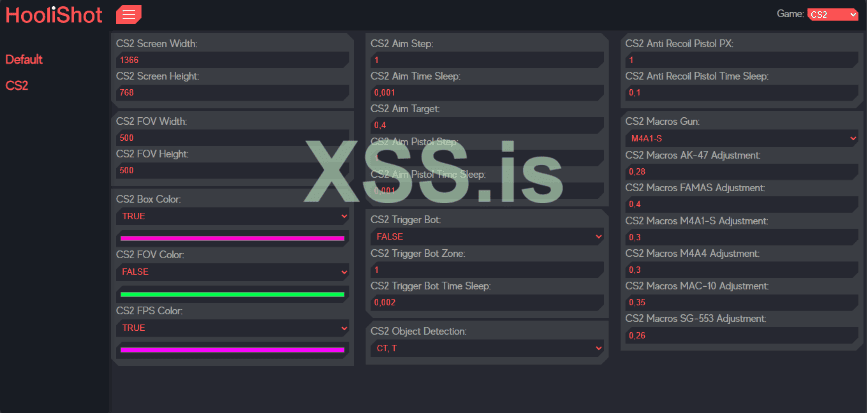This screenshot has height=413, width=867.
Task: Click the 'CS2 Trigger Bot Zone:' label
Action: pyautogui.click(x=418, y=254)
